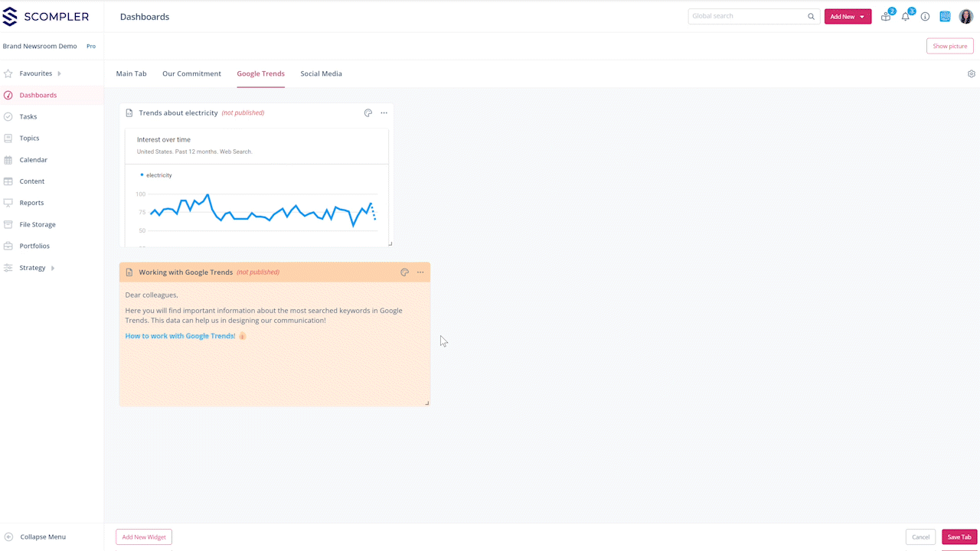This screenshot has width=980, height=551.
Task: Expand the Favourites sidebar submenu
Action: (x=59, y=74)
